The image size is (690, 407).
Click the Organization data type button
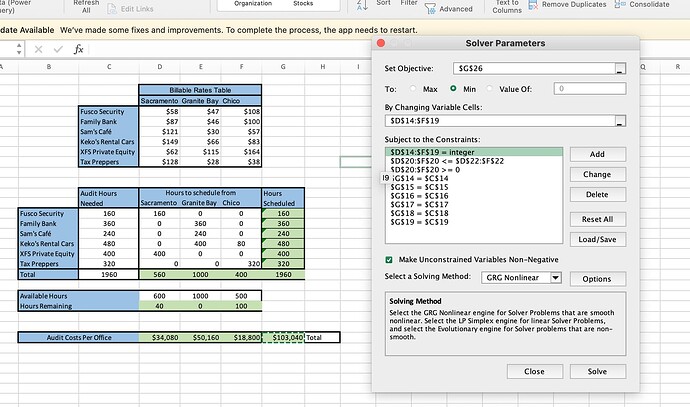(x=253, y=4)
